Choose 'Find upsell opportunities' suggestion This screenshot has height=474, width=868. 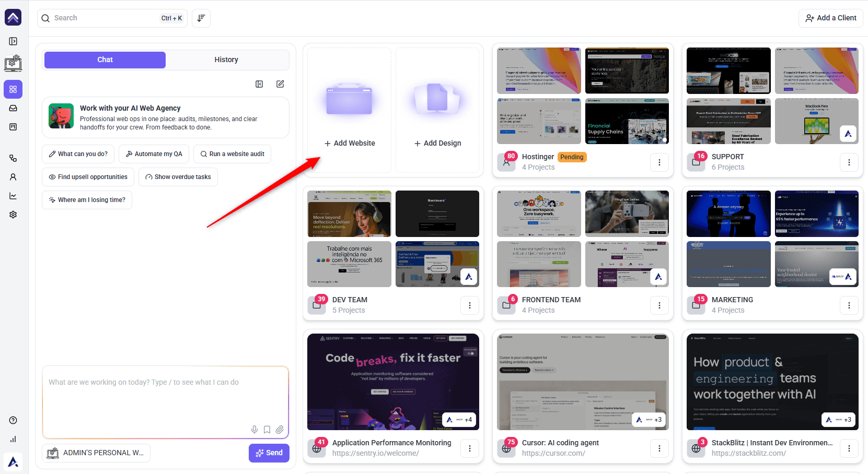pyautogui.click(x=88, y=177)
